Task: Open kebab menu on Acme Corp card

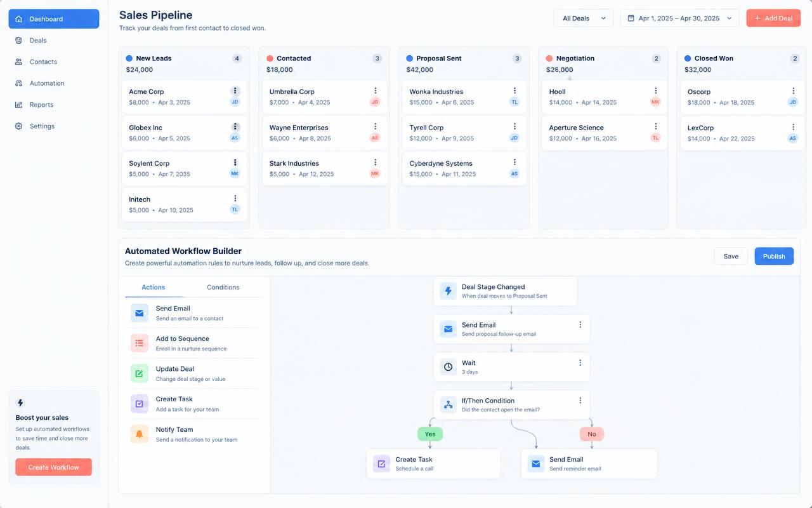Action: (x=235, y=91)
